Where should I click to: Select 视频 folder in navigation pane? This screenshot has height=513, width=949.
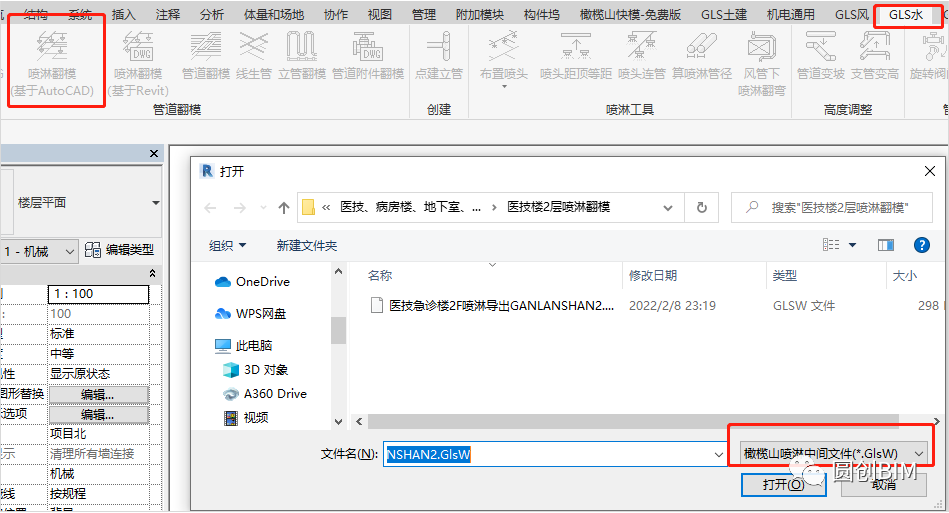click(246, 417)
